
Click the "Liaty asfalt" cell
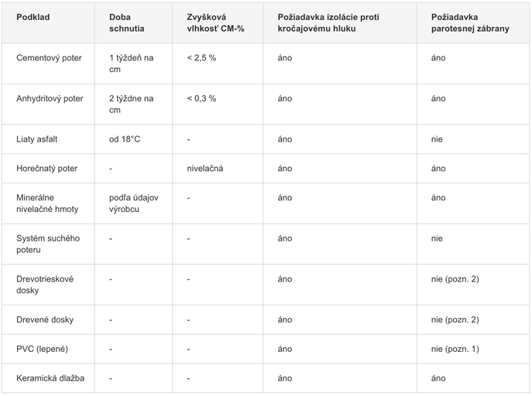coord(37,139)
